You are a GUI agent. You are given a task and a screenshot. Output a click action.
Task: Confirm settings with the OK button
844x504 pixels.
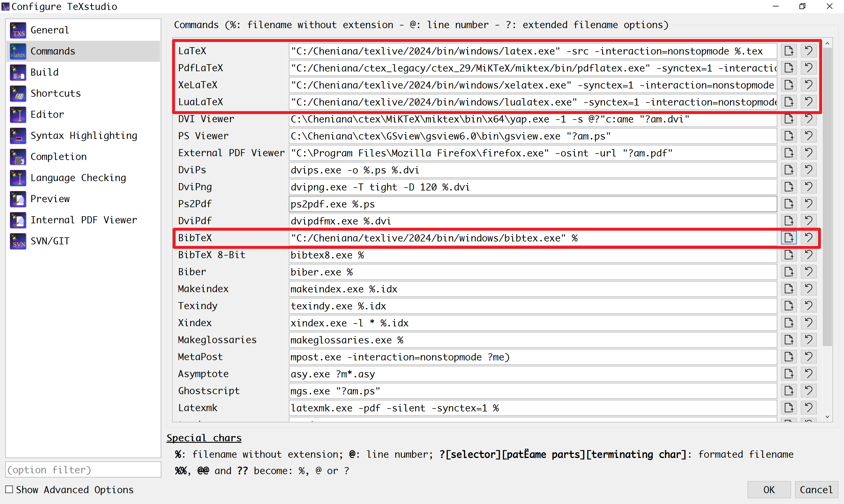tap(769, 489)
